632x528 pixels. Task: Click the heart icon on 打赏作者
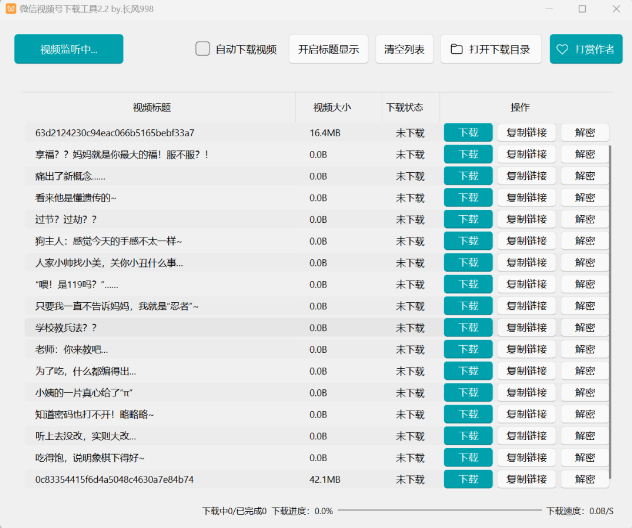[x=563, y=49]
